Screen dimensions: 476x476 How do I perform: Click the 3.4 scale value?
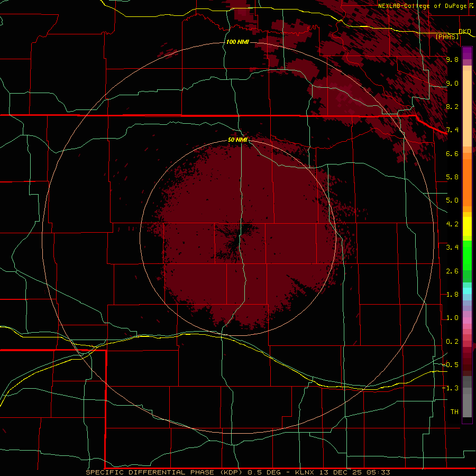pos(452,248)
